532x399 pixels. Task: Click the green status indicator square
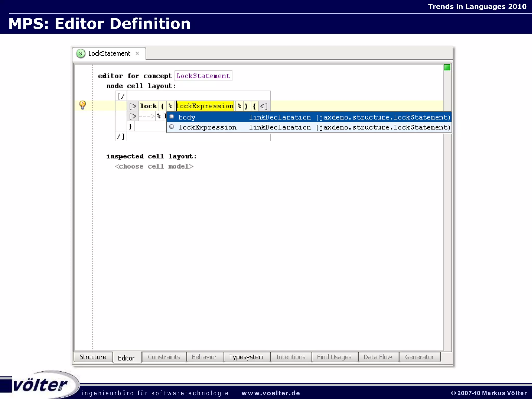click(447, 68)
